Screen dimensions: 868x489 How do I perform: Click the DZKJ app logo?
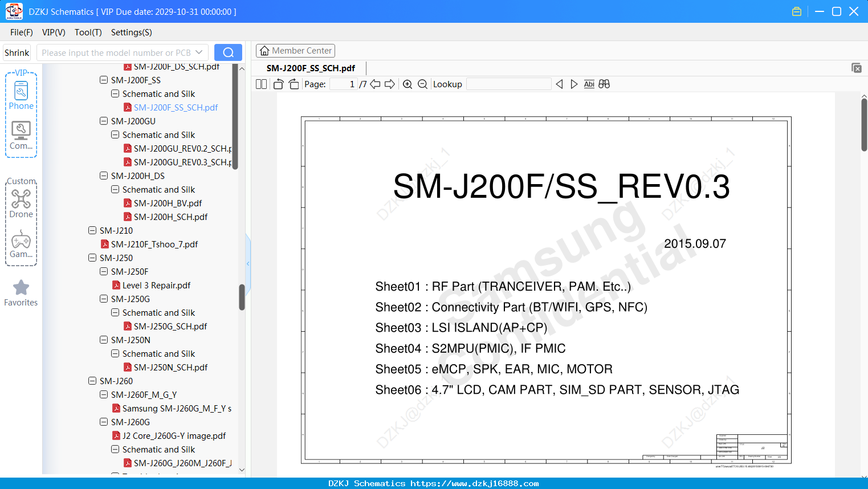(x=14, y=11)
